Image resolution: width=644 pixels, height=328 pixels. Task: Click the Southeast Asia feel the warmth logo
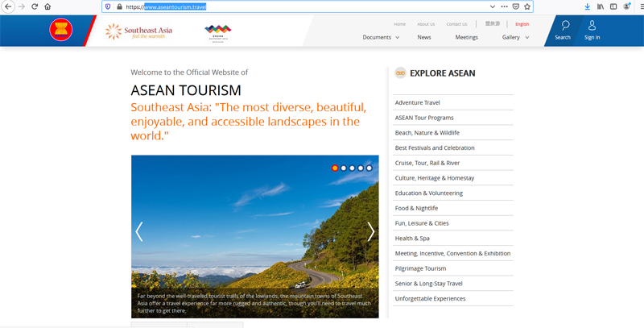138,31
